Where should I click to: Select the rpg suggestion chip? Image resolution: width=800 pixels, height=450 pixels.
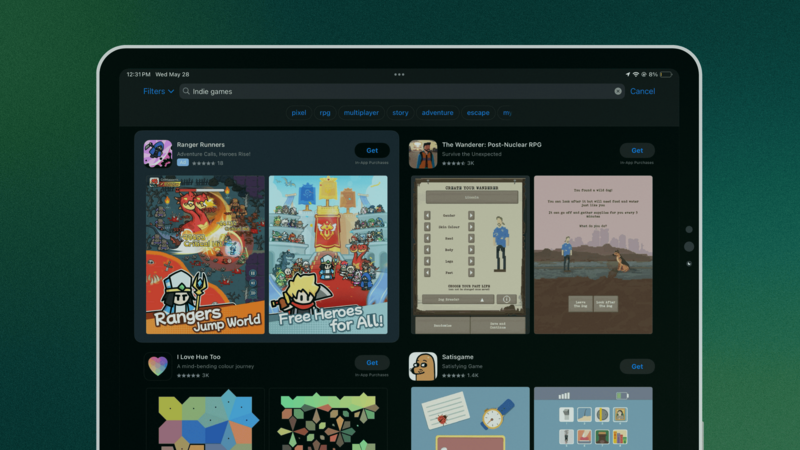tap(325, 113)
